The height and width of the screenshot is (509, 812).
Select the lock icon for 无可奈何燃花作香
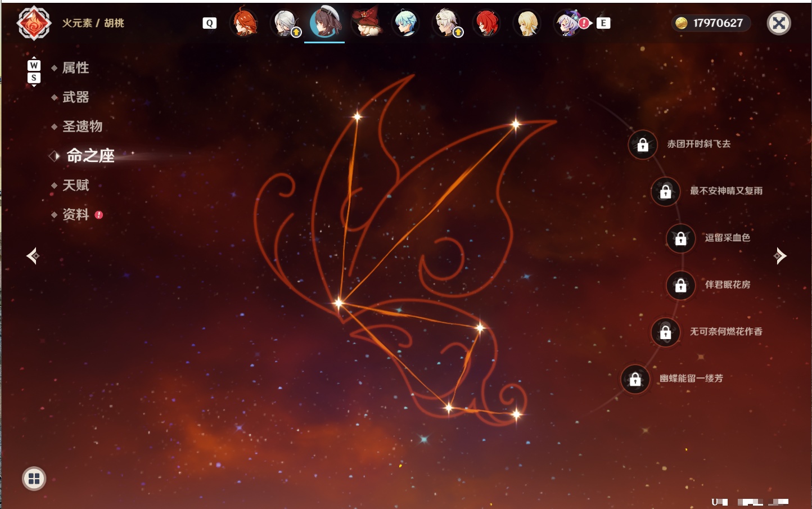(665, 332)
